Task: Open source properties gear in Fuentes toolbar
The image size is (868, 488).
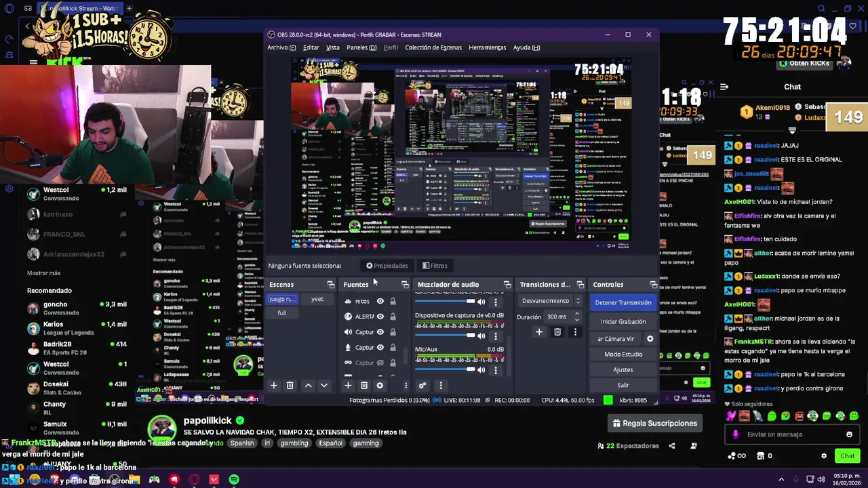Action: point(380,386)
